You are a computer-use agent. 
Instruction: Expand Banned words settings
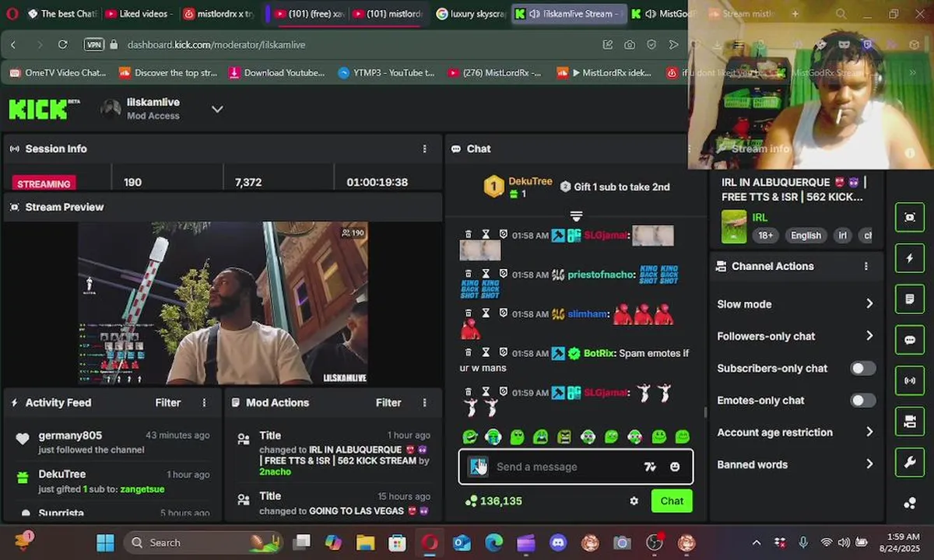[795, 464]
